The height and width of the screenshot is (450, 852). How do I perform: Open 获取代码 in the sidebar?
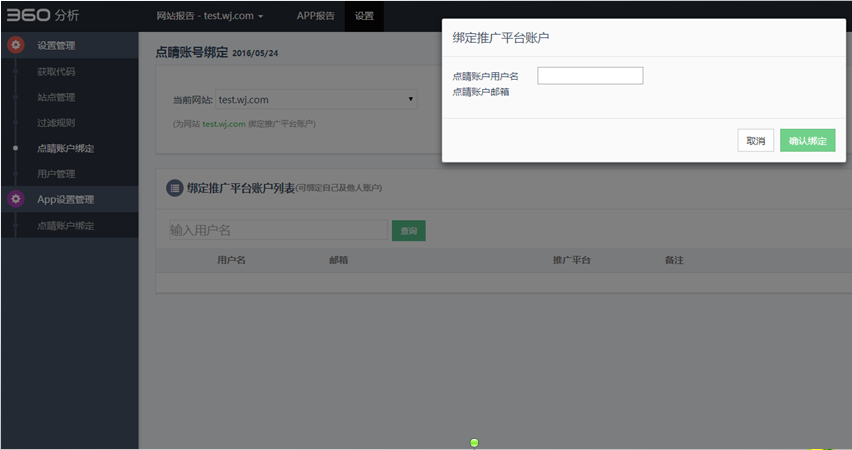click(x=56, y=72)
